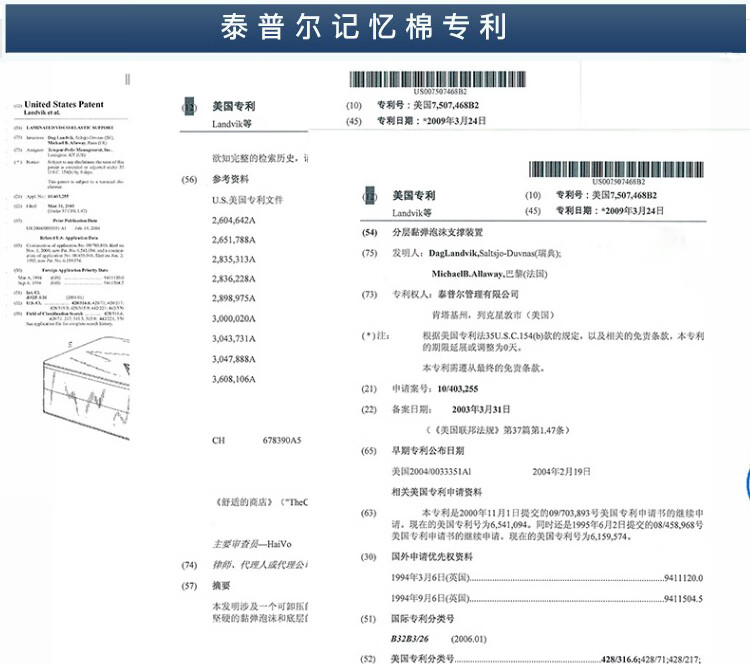Screen dimensions: 750x664
Task: Select reference number 2,651,788A
Action: click(x=234, y=240)
